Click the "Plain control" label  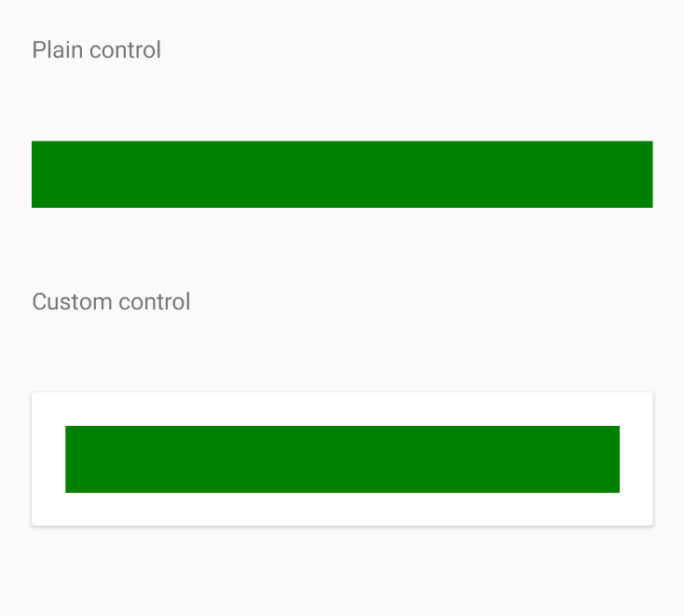pyautogui.click(x=96, y=50)
